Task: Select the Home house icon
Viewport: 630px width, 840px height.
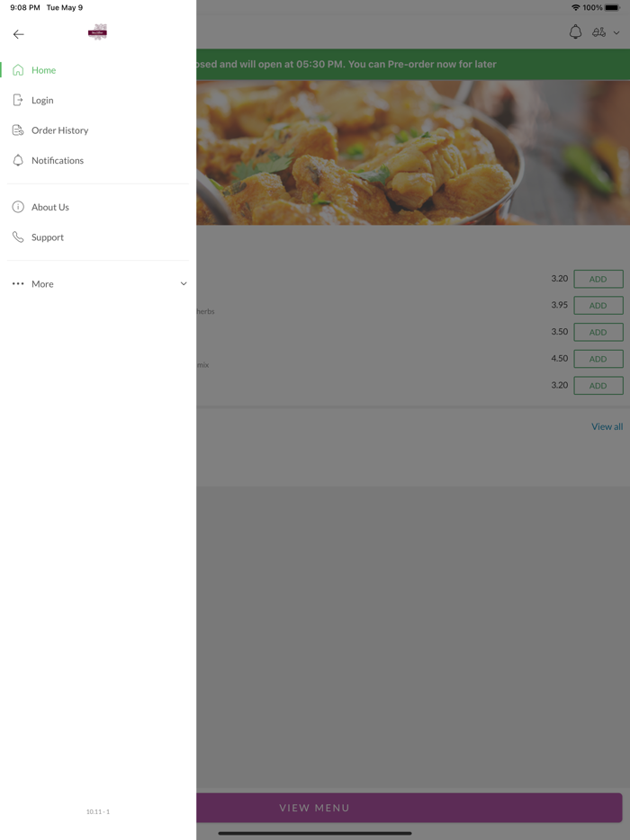Action: tap(18, 70)
